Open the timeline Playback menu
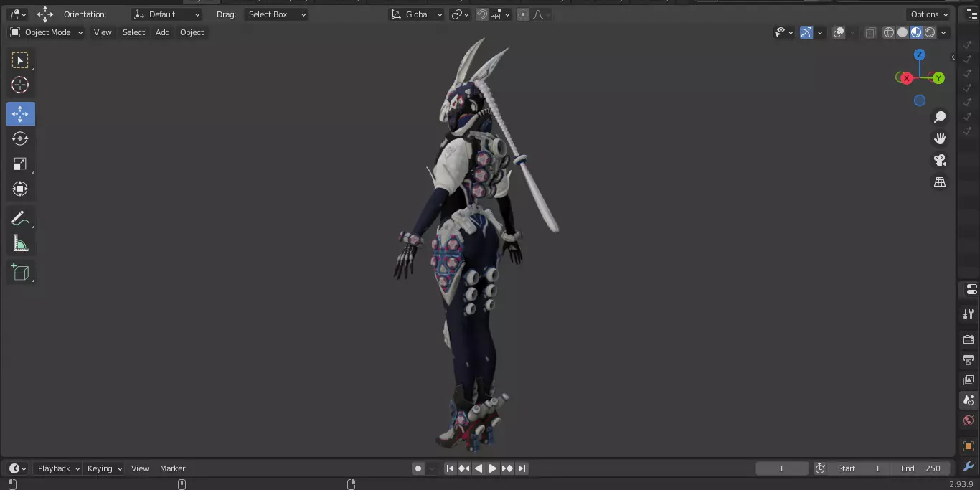The image size is (980, 490). coord(59,468)
